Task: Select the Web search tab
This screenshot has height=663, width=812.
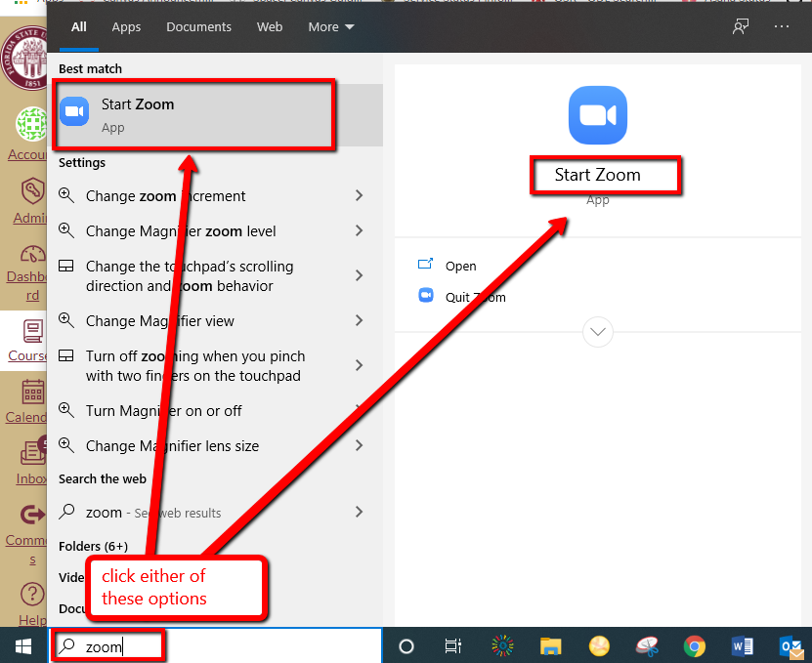Action: click(270, 27)
